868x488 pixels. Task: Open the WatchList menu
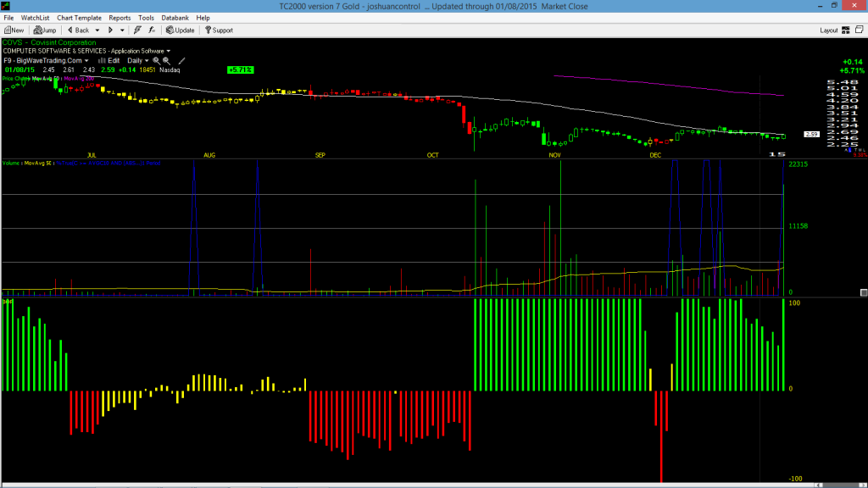[x=35, y=18]
